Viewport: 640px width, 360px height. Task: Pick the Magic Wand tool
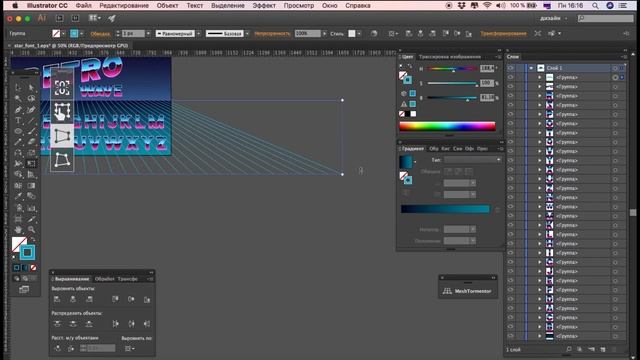click(x=18, y=98)
